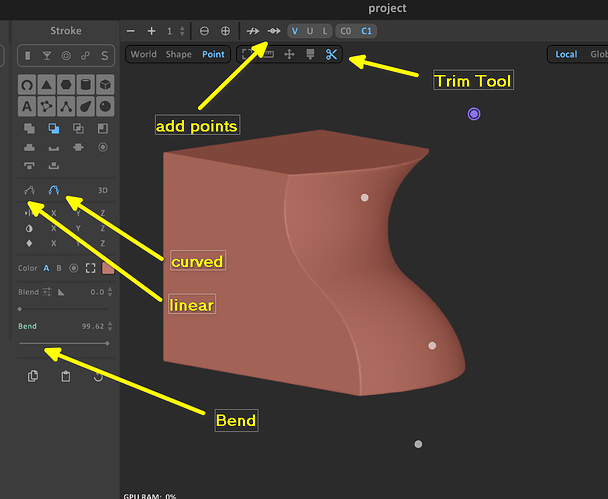This screenshot has width=608, height=499.
Task: Toggle the 3D stroke option
Action: coord(103,190)
